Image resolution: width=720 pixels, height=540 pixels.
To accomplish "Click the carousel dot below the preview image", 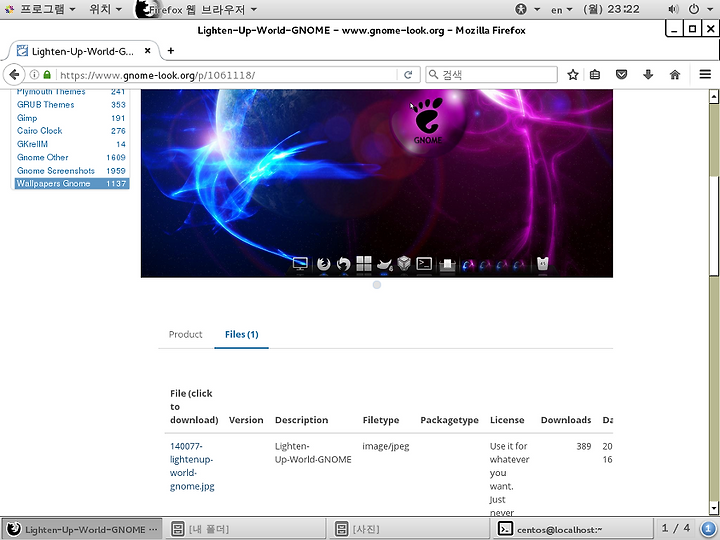I will coord(377,285).
